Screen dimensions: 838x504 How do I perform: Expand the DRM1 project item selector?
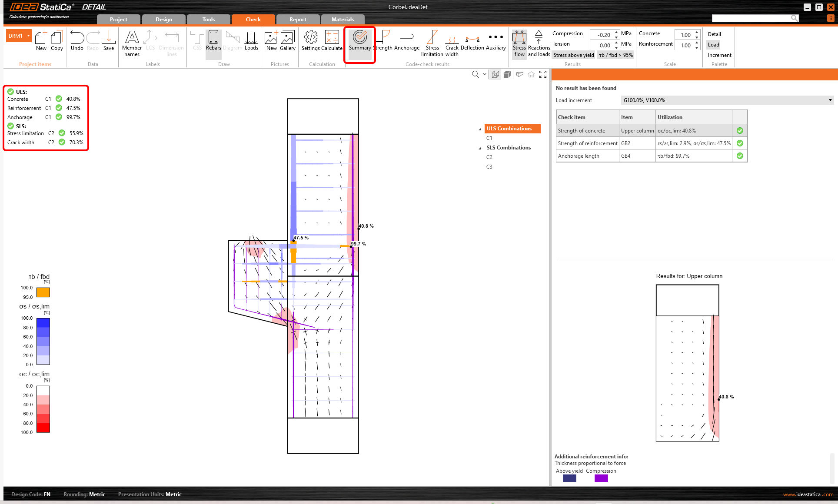tap(29, 36)
